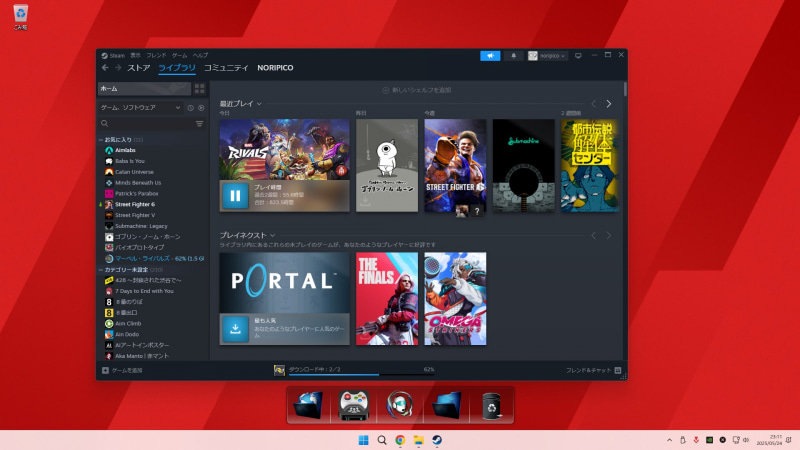Viewport: 800px width, 450px height.
Task: Toggle the ready-to-play filter icon
Action: tap(201, 108)
